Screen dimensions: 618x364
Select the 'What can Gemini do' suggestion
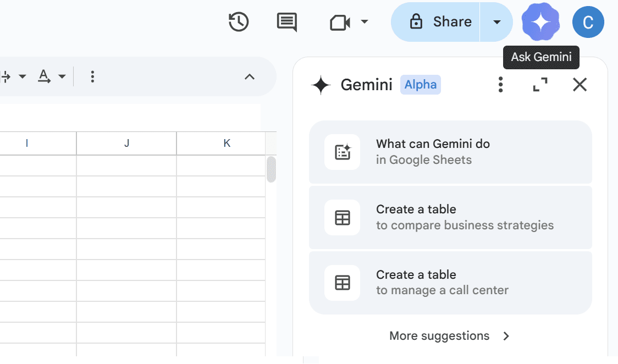pos(451,152)
